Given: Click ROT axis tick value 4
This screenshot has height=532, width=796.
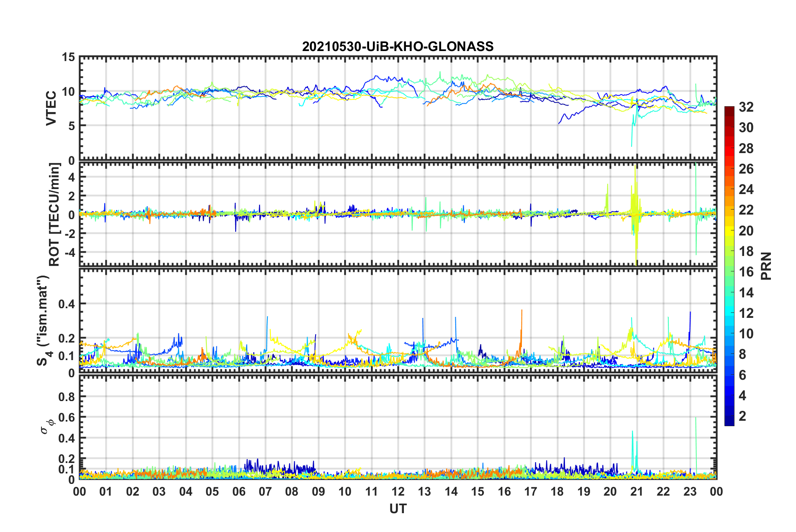Looking at the screenshot, I should [x=72, y=177].
